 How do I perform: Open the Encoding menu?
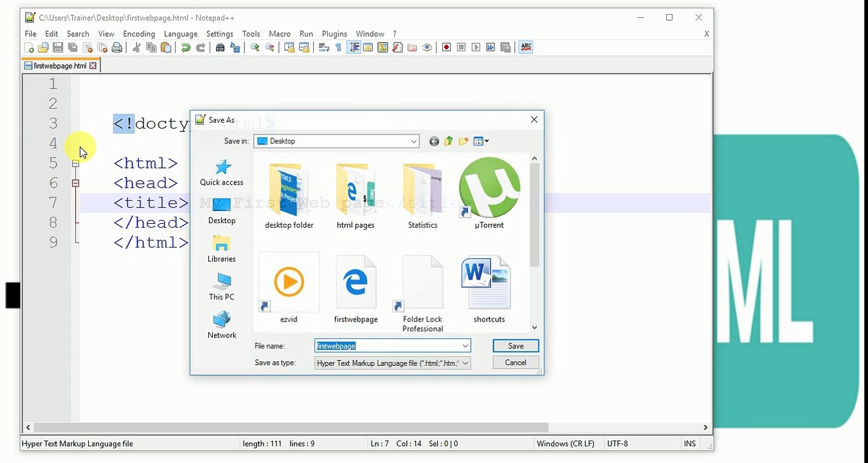(139, 34)
